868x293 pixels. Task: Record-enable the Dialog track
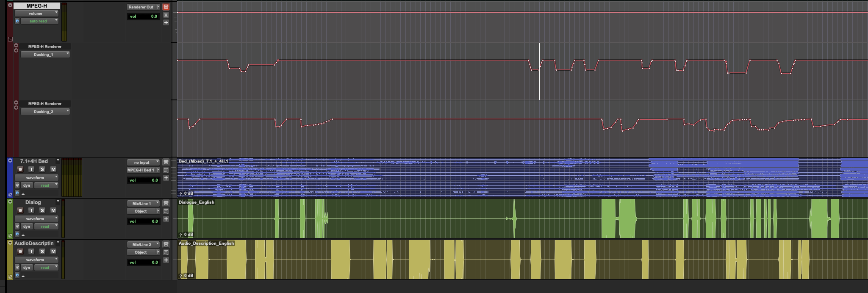click(20, 210)
